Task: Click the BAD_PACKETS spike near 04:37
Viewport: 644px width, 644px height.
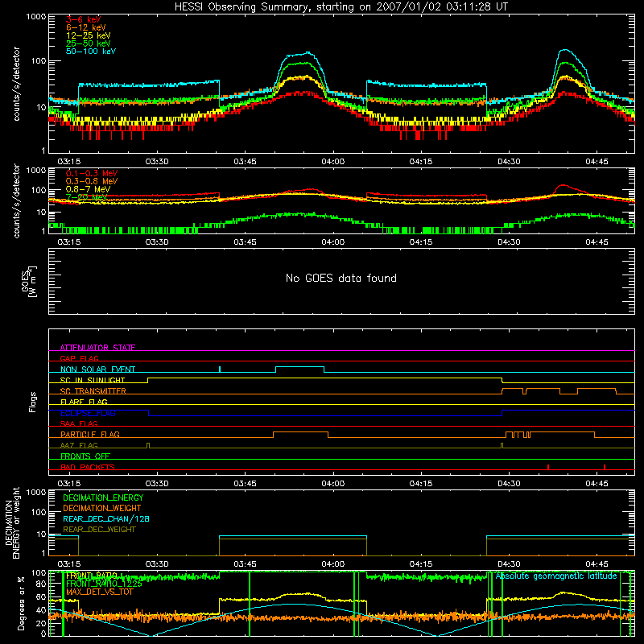Action: pos(548,467)
